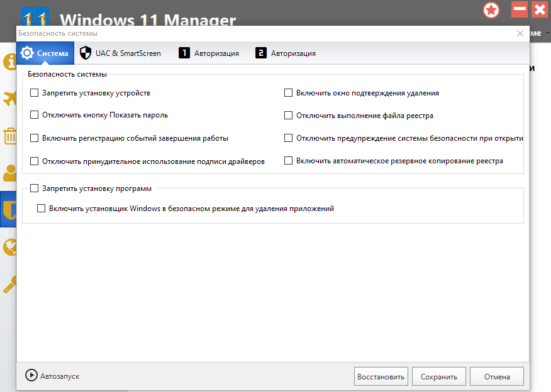Viewport: 551px width, 392px height.
Task: Minimize the Windows 11 Manager window
Action: 520,9
